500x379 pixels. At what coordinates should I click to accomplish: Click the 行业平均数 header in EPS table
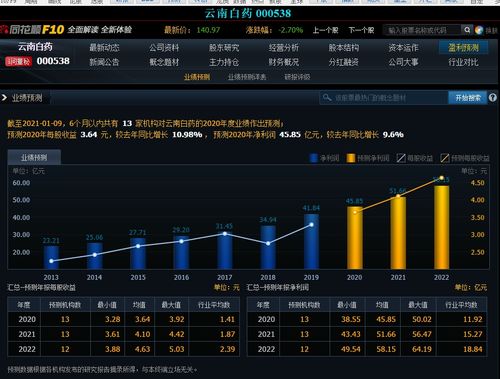[x=214, y=305]
